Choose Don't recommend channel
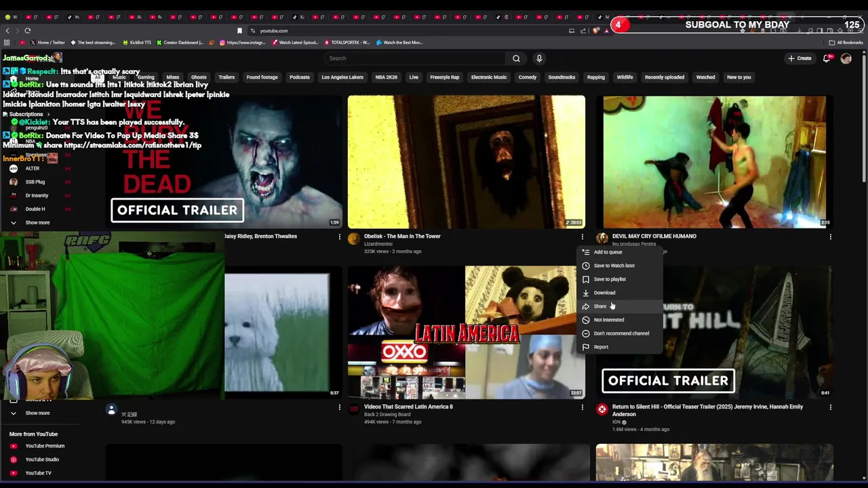 [x=619, y=333]
